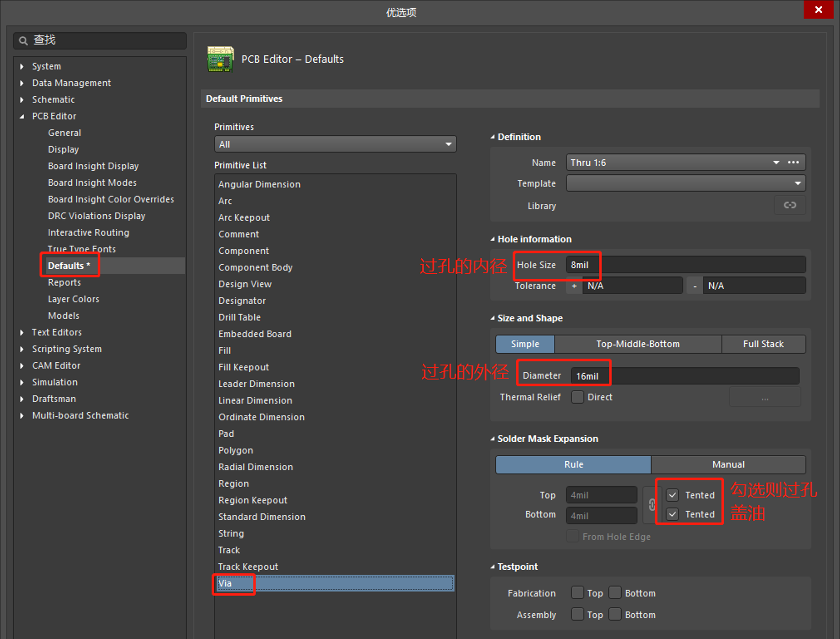The width and height of the screenshot is (840, 639).
Task: Select Pad in Primitive List
Action: 226,434
